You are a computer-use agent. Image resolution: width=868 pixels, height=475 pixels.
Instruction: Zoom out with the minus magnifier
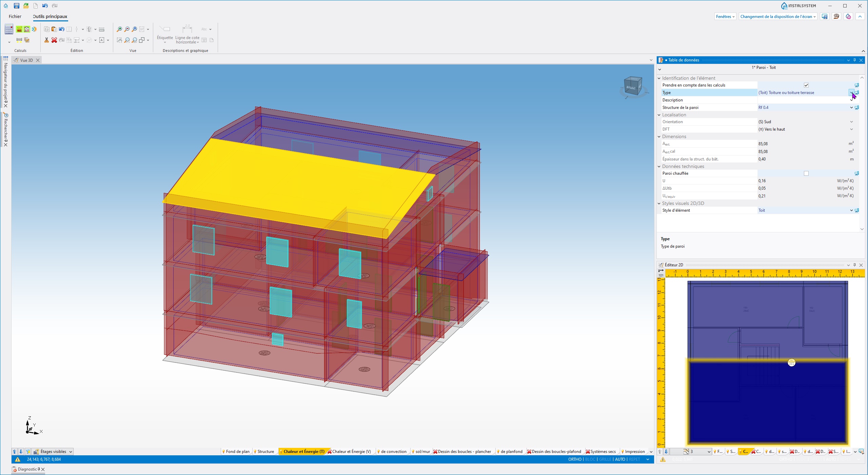(x=127, y=29)
